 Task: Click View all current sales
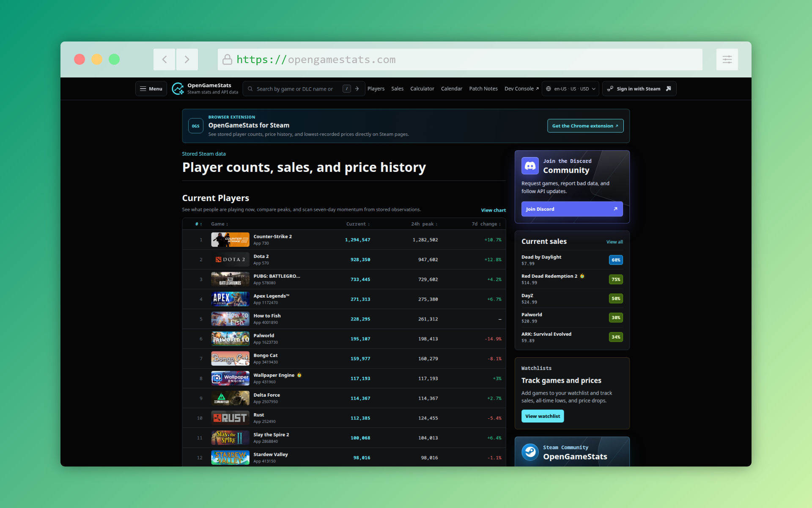click(614, 242)
